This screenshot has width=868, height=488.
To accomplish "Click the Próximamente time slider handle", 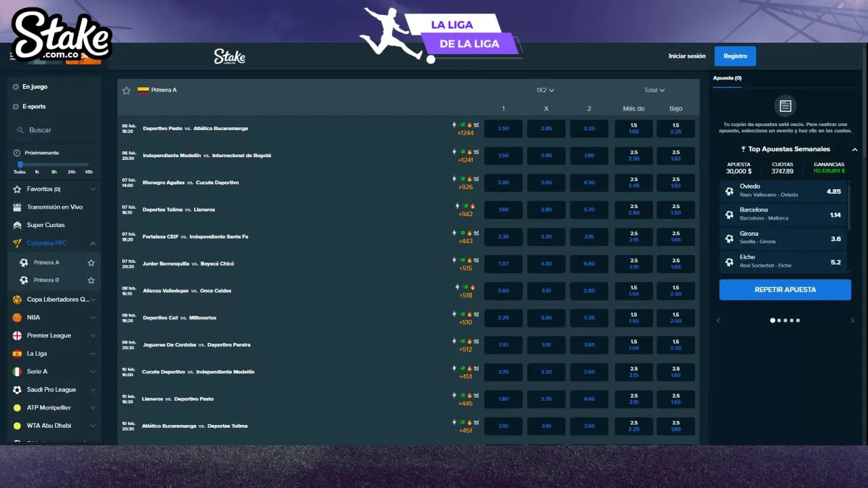I will tap(20, 164).
